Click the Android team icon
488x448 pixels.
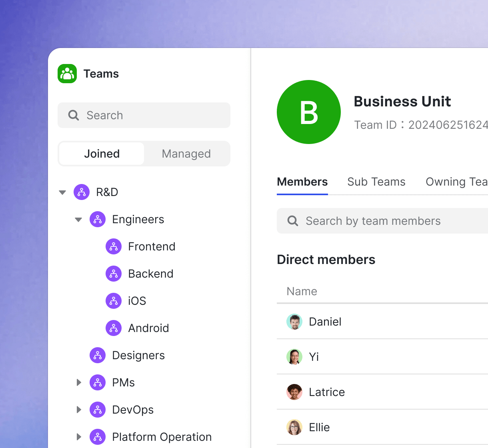point(114,328)
